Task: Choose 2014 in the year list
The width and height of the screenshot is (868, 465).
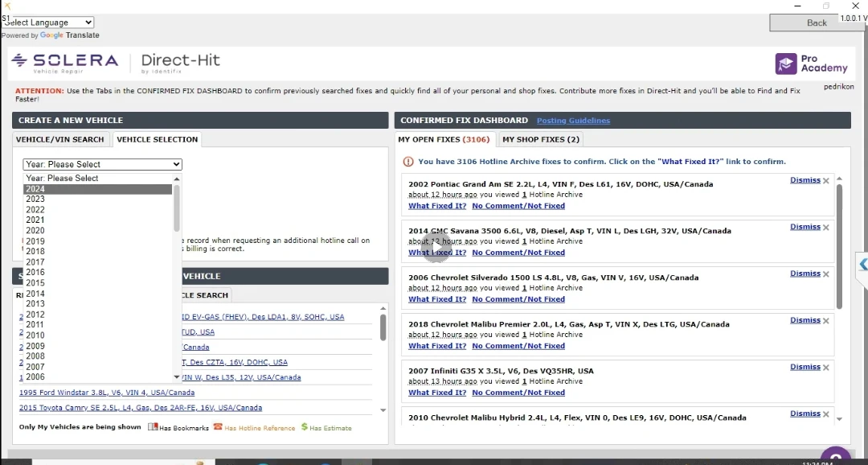Action: click(x=97, y=294)
